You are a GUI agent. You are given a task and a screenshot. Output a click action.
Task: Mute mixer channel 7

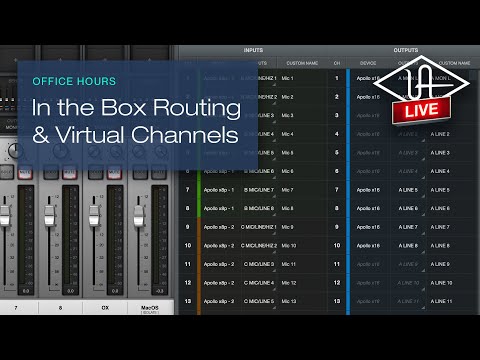(25, 173)
